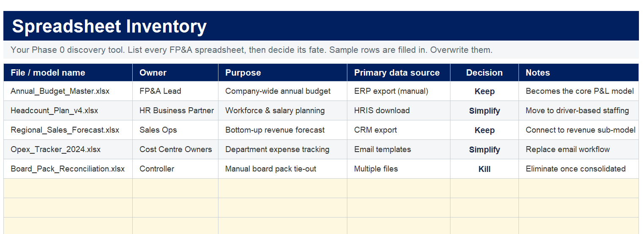Click the 'Connect to revenue sub-model' note
The image size is (644, 234).
[579, 130]
